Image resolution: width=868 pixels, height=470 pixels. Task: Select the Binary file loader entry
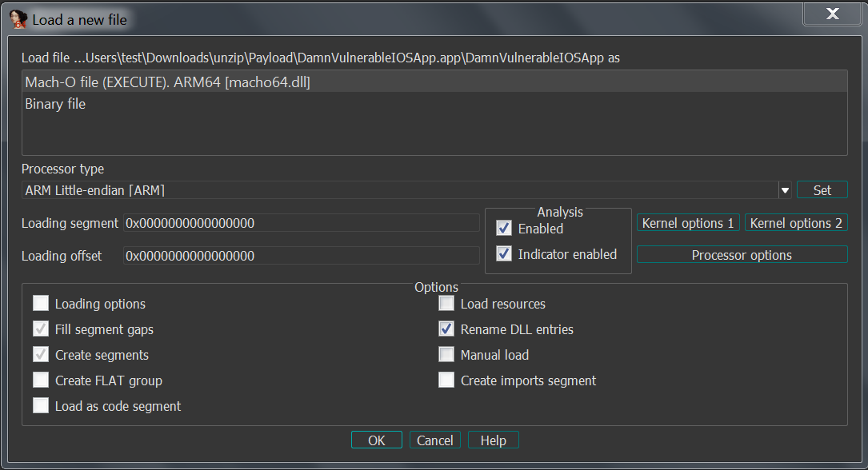pos(434,103)
